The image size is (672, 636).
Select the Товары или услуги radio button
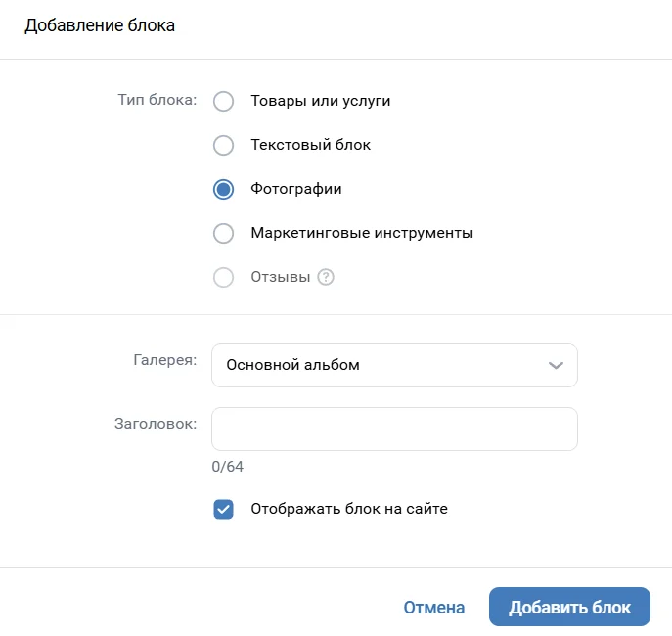pyautogui.click(x=224, y=101)
